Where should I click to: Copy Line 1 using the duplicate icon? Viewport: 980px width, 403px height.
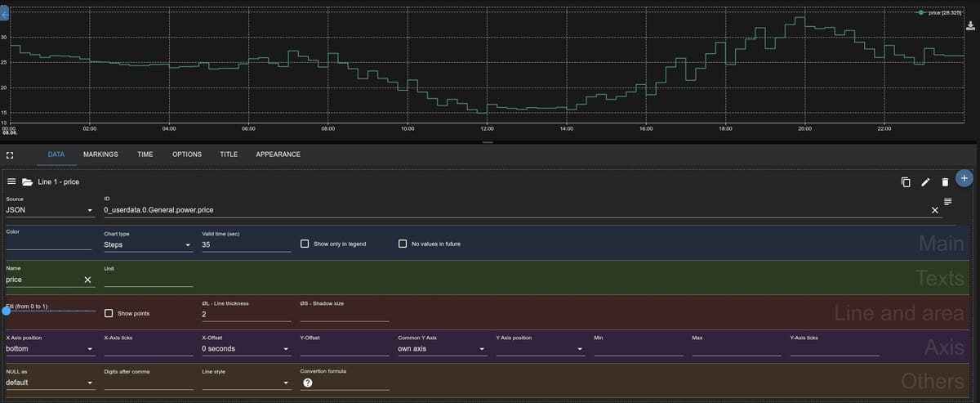(x=906, y=181)
